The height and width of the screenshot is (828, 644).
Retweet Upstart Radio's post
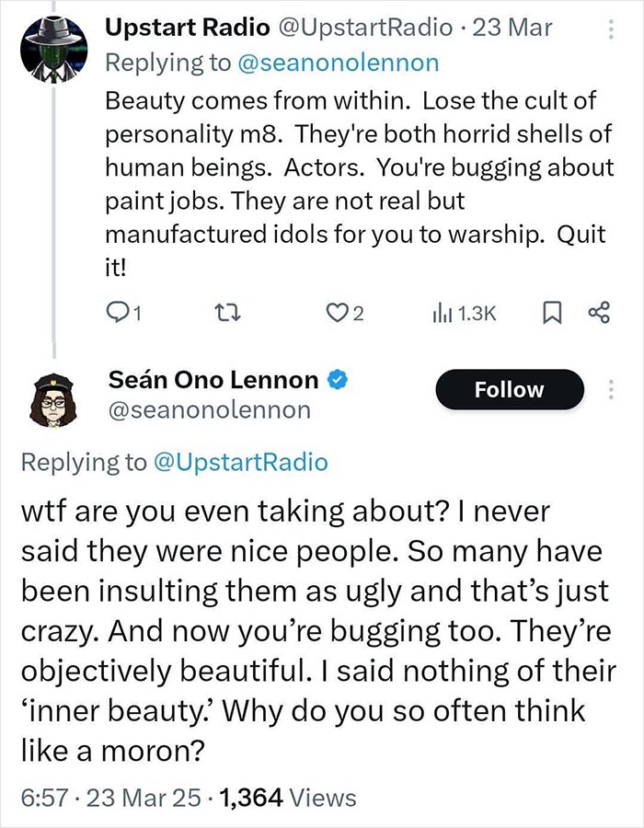(224, 313)
